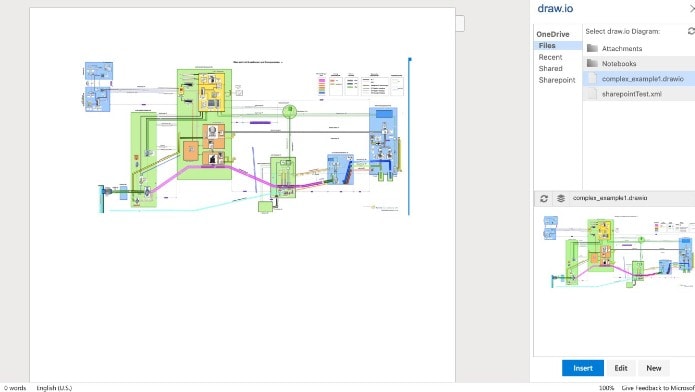695x392 pixels.
Task: Click the complex_example1.drawio file icon
Action: click(x=593, y=78)
